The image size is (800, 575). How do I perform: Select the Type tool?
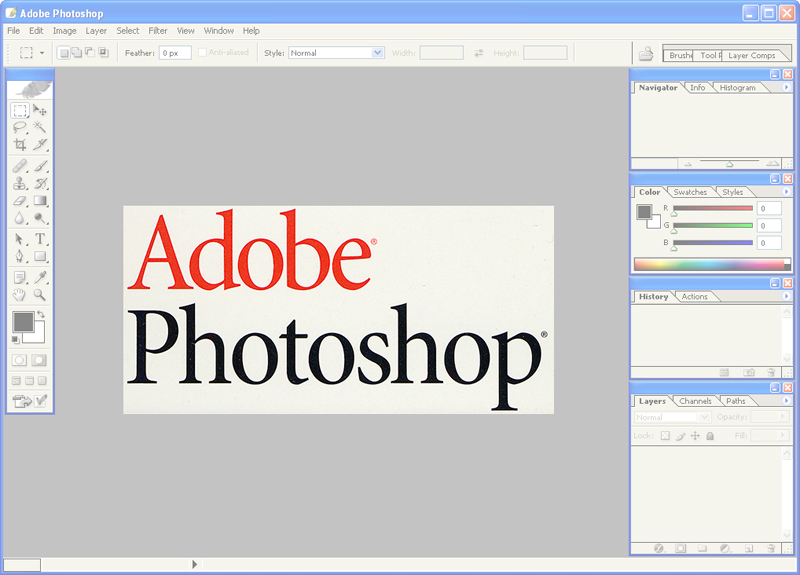[40, 239]
